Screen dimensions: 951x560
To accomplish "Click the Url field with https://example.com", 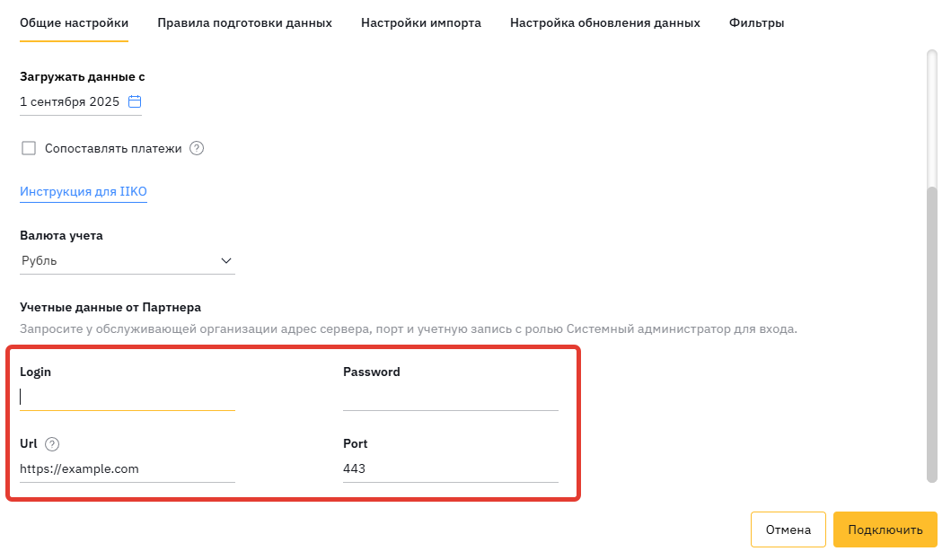I will point(127,468).
